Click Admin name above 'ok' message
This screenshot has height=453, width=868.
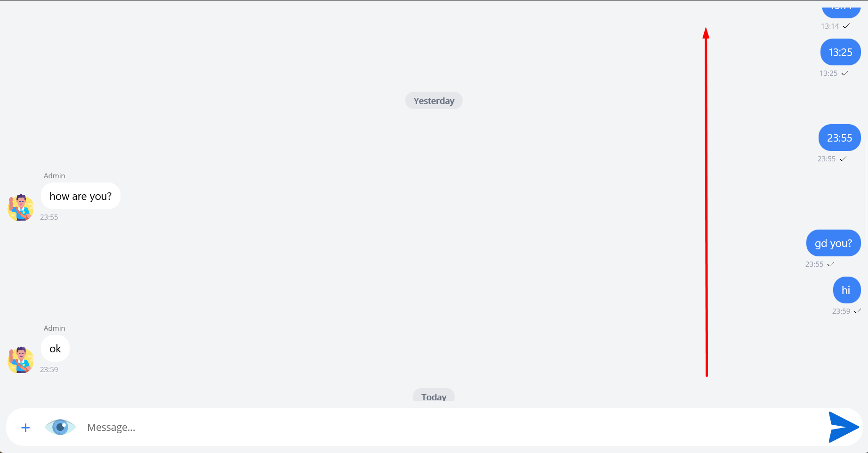(55, 328)
